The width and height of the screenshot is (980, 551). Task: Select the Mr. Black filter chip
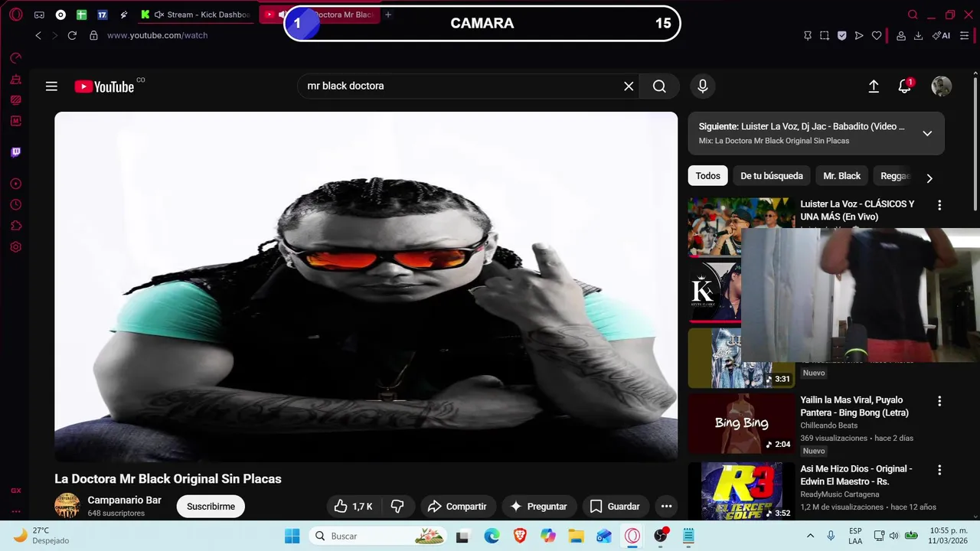(841, 176)
